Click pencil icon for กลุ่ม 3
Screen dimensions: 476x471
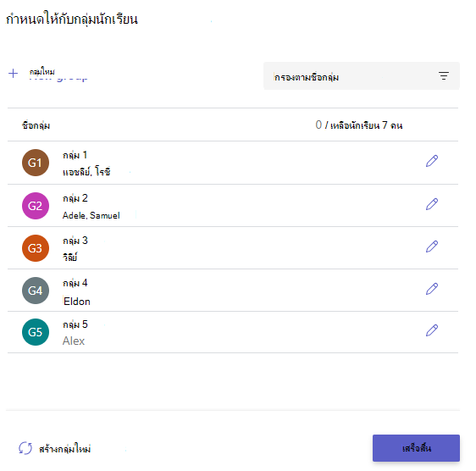pyautogui.click(x=432, y=247)
